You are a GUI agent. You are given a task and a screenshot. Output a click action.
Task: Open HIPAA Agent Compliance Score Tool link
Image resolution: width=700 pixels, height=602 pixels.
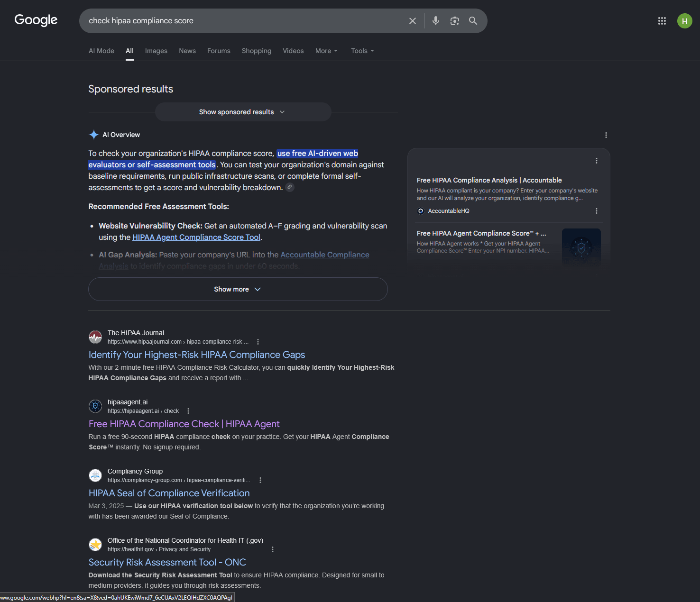pyautogui.click(x=196, y=237)
